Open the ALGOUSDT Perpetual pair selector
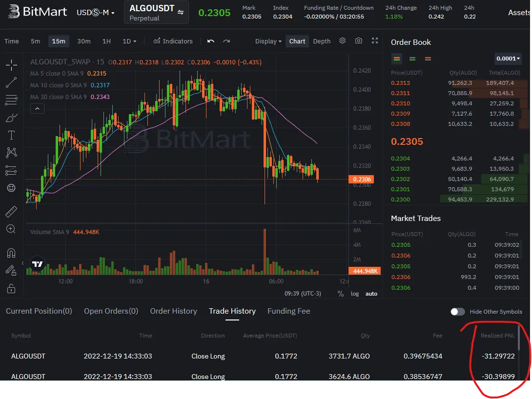 156,13
